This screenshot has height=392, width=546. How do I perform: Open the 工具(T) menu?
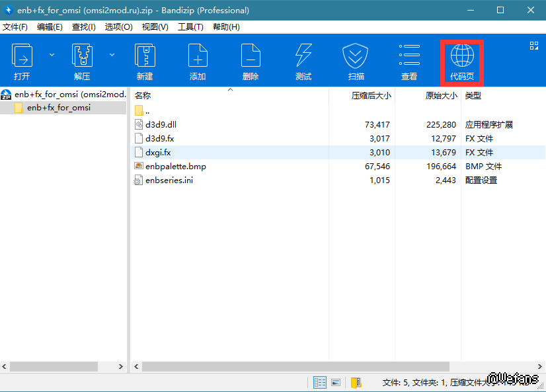pyautogui.click(x=190, y=27)
